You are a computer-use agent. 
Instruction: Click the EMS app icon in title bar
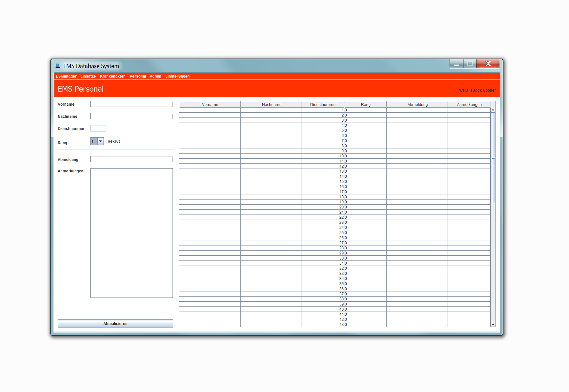[x=58, y=66]
